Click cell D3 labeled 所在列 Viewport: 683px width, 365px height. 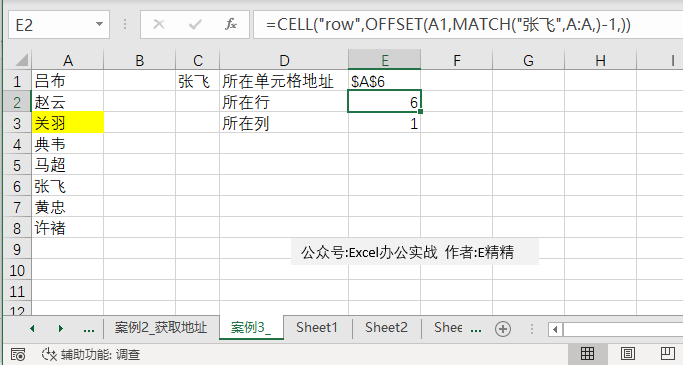284,123
